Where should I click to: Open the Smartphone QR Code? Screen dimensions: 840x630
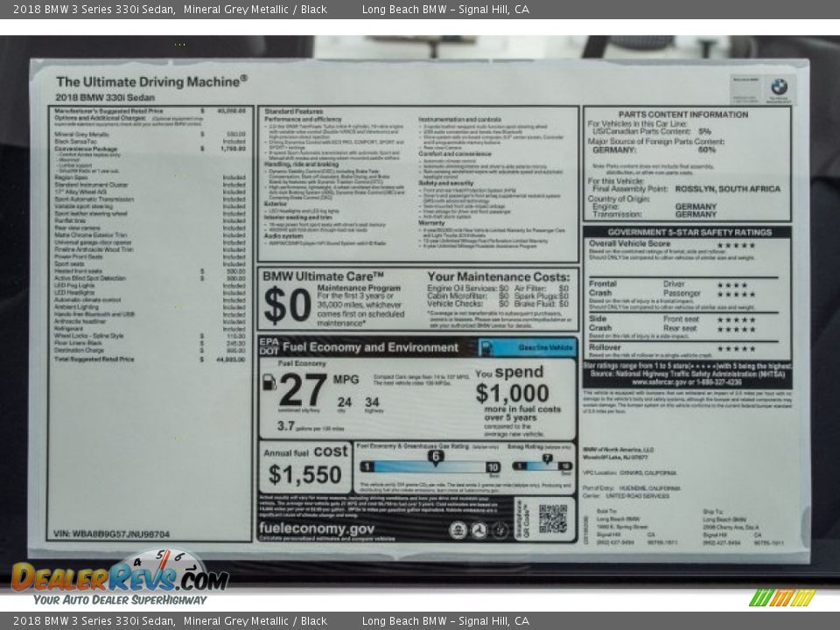pos(552,517)
